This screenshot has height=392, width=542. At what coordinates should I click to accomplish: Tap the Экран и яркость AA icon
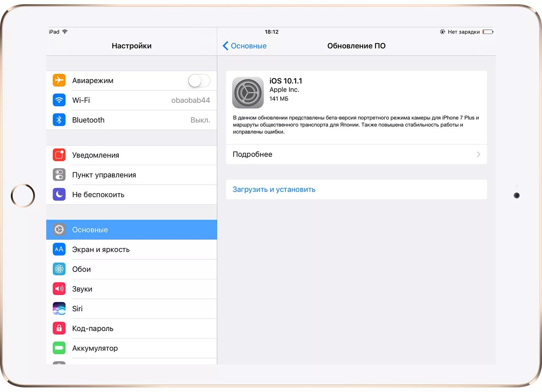59,249
